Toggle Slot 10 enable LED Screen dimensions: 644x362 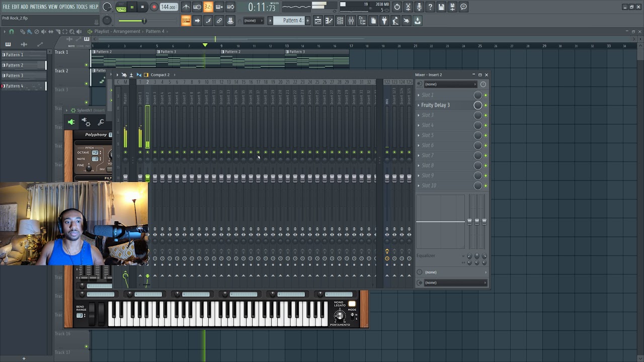pyautogui.click(x=486, y=186)
